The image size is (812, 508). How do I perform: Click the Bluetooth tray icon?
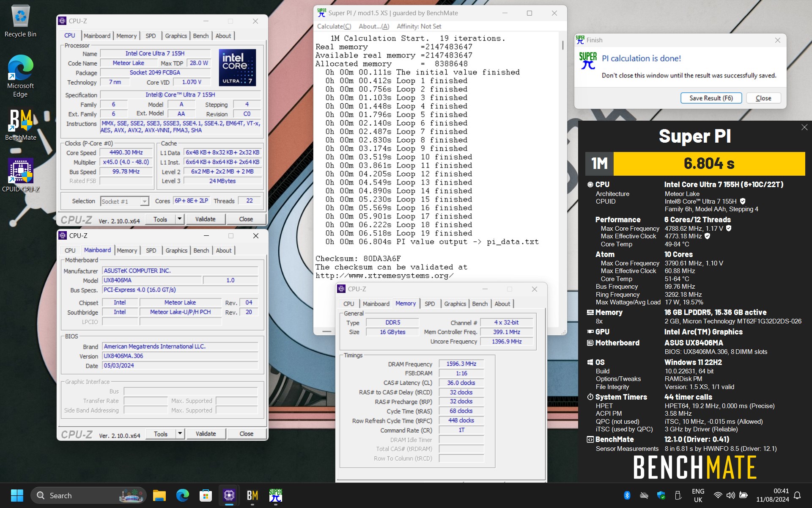[x=627, y=495]
